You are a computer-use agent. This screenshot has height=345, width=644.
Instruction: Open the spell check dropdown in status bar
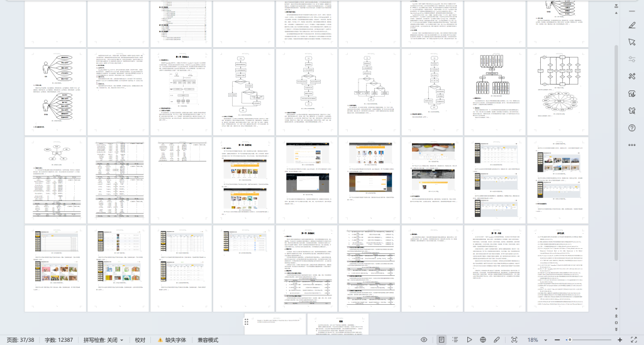click(104, 340)
